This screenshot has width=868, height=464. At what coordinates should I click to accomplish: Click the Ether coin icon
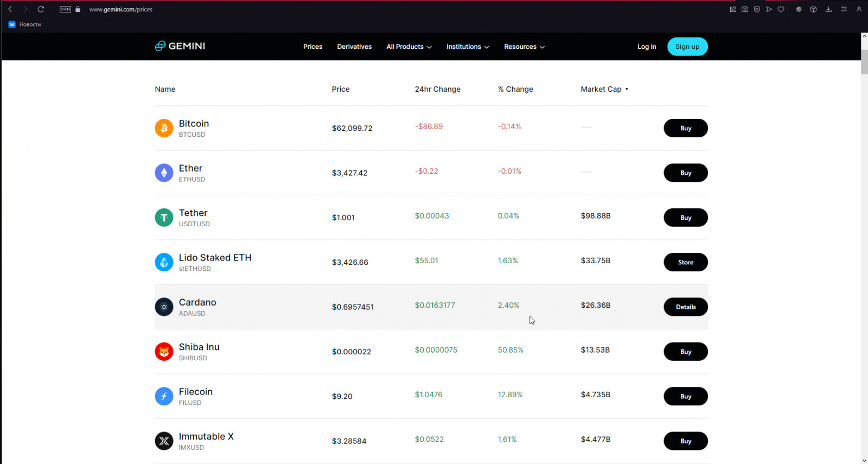point(164,173)
